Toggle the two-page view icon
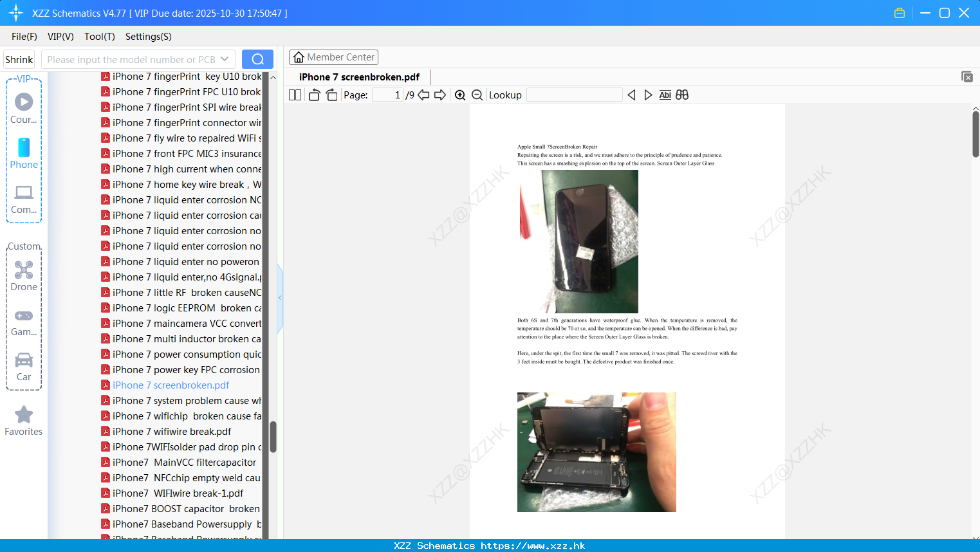The image size is (980, 552). pyautogui.click(x=295, y=95)
